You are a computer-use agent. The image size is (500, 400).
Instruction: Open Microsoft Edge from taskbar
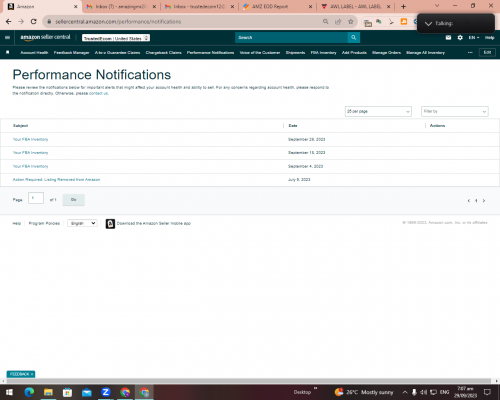point(29,392)
